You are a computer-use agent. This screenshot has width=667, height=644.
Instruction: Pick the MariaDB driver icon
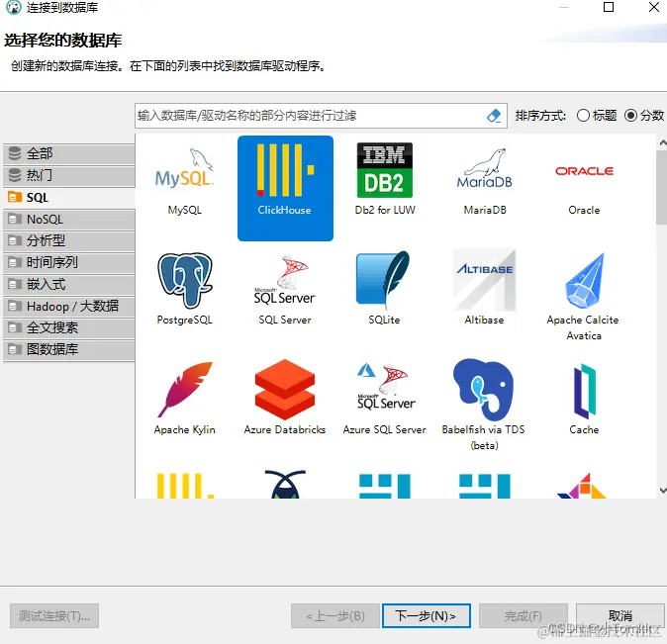(485, 181)
